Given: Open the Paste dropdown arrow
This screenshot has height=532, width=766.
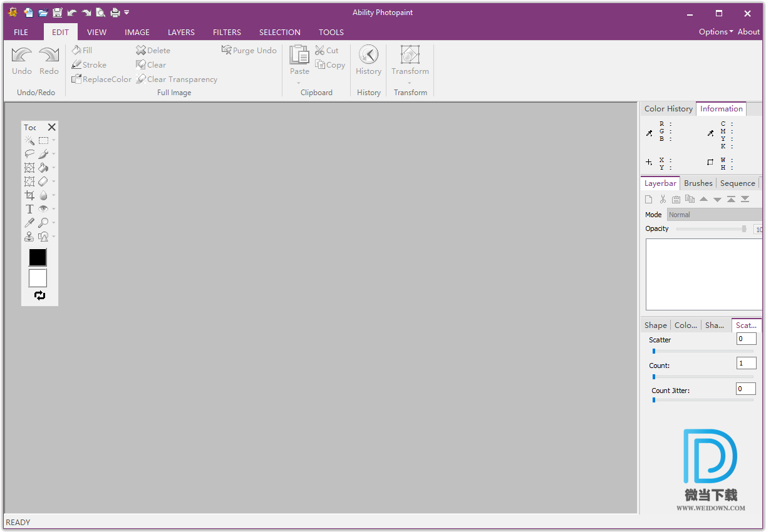Looking at the screenshot, I should [x=299, y=83].
